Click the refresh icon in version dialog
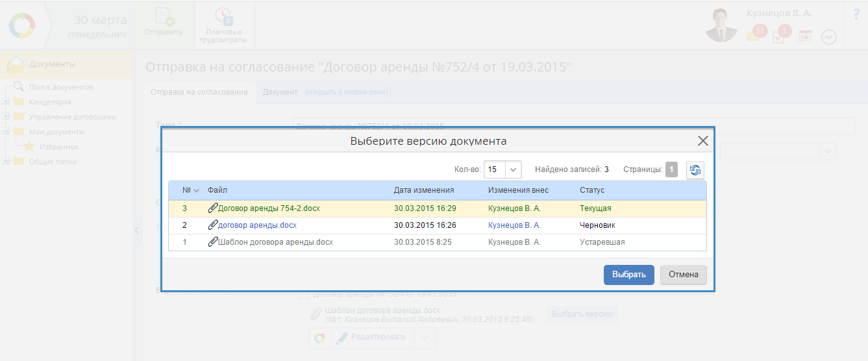868x361 pixels. click(695, 169)
